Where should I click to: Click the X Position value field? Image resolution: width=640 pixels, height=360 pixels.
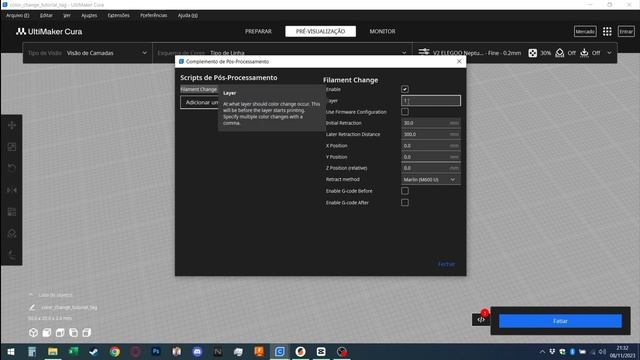coord(431,146)
